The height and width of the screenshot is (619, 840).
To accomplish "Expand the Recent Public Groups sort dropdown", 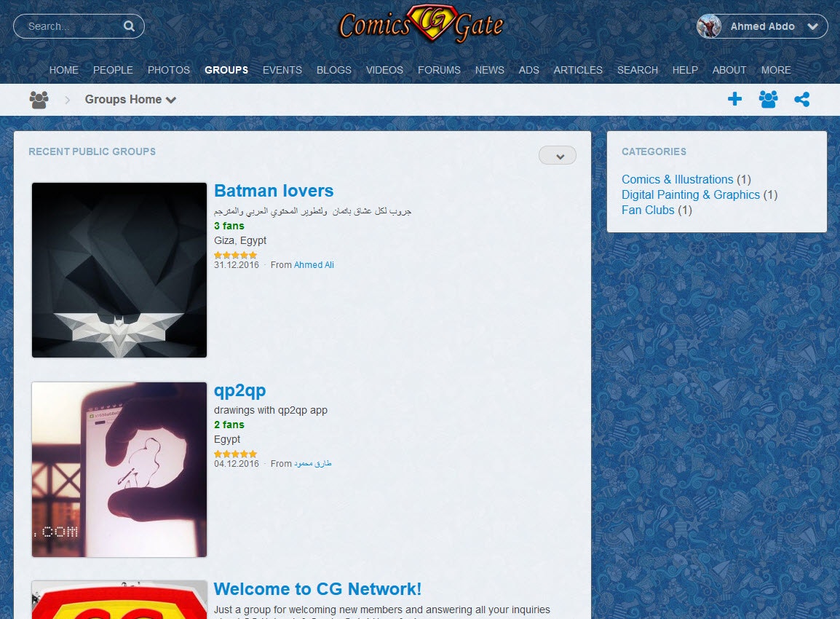I will pyautogui.click(x=557, y=155).
